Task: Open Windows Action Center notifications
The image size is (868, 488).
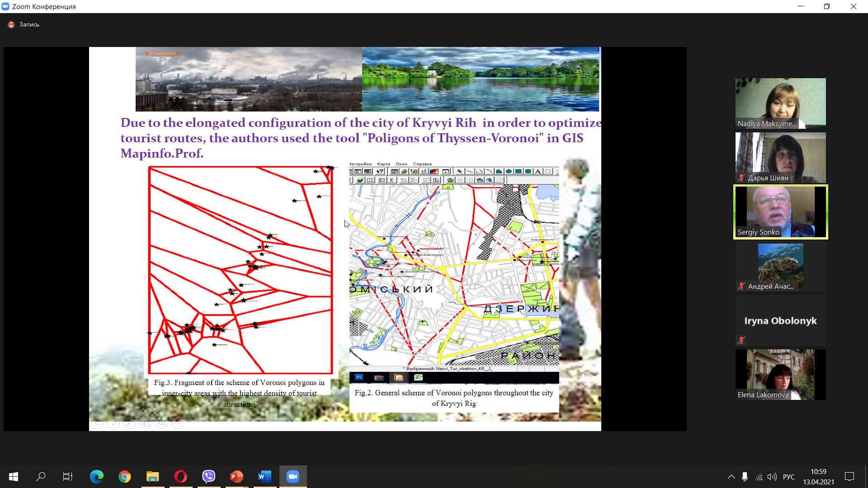Action: (x=849, y=477)
